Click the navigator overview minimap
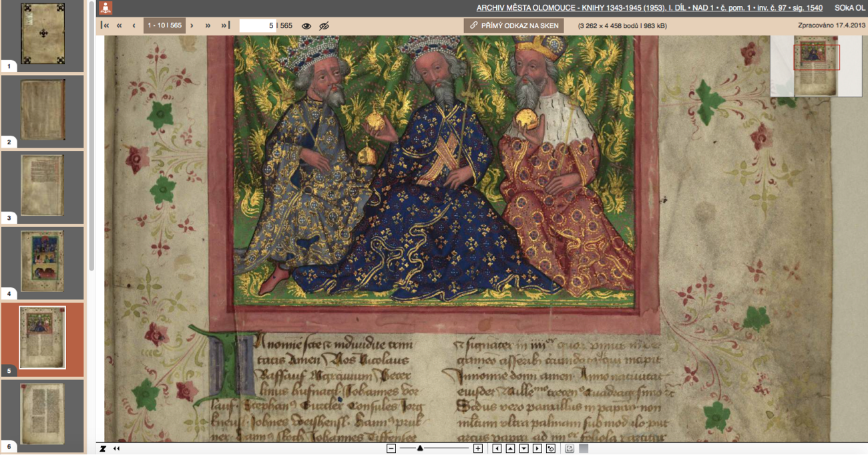868x455 pixels. click(x=816, y=66)
